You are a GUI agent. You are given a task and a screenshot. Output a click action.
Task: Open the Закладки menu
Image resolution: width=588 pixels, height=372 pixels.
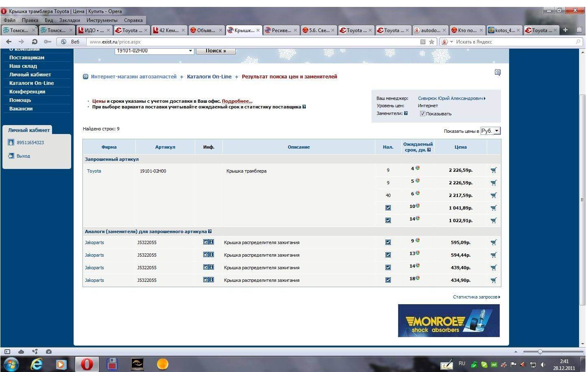[70, 20]
